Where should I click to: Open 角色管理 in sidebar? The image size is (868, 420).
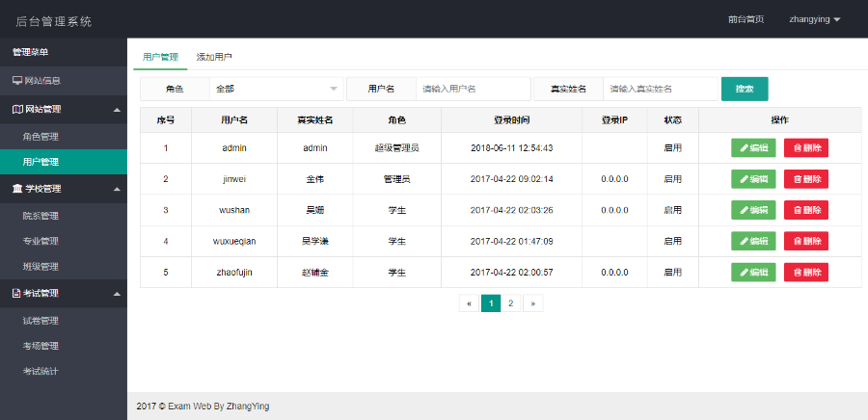click(64, 137)
